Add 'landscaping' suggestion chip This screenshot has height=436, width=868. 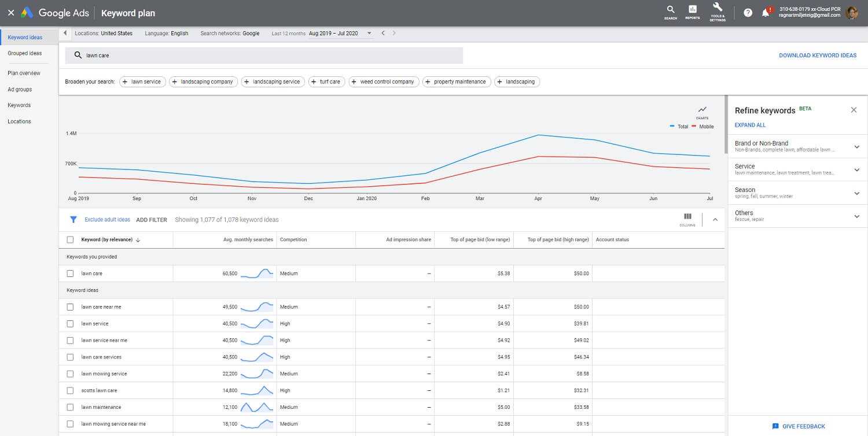(517, 82)
